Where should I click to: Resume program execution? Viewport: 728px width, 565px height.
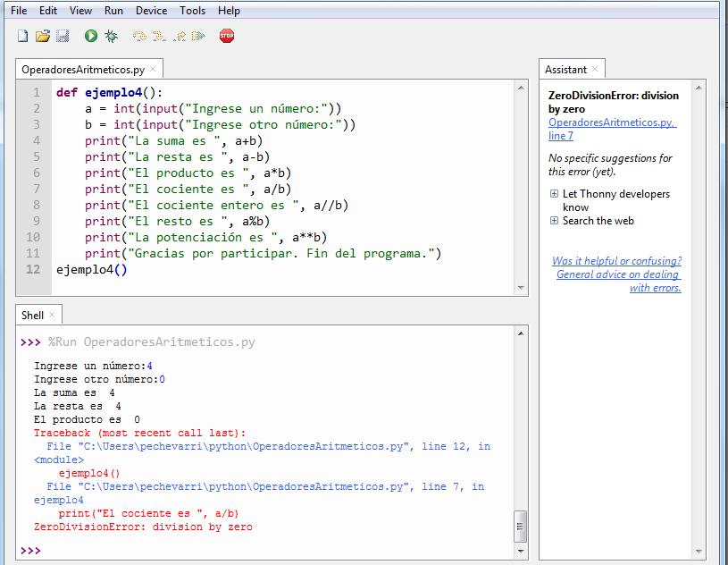coord(197,37)
